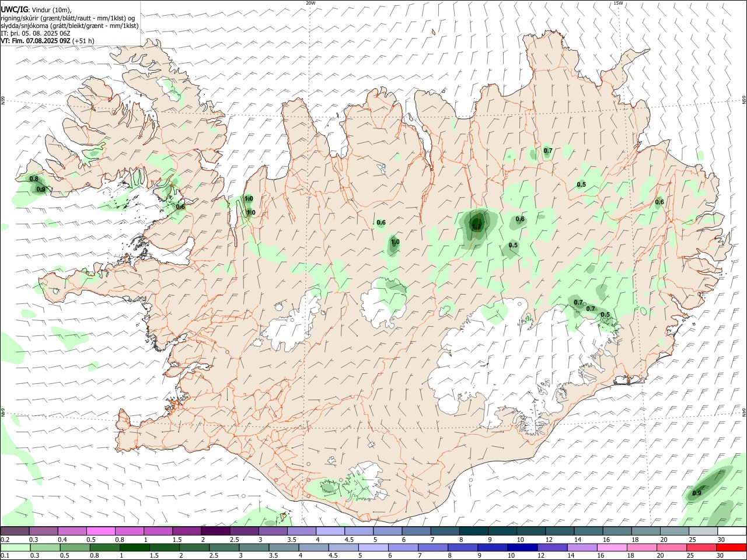Click the 0.1 label in the lower legend
The height and width of the screenshot is (560, 747).
[x=5, y=556]
